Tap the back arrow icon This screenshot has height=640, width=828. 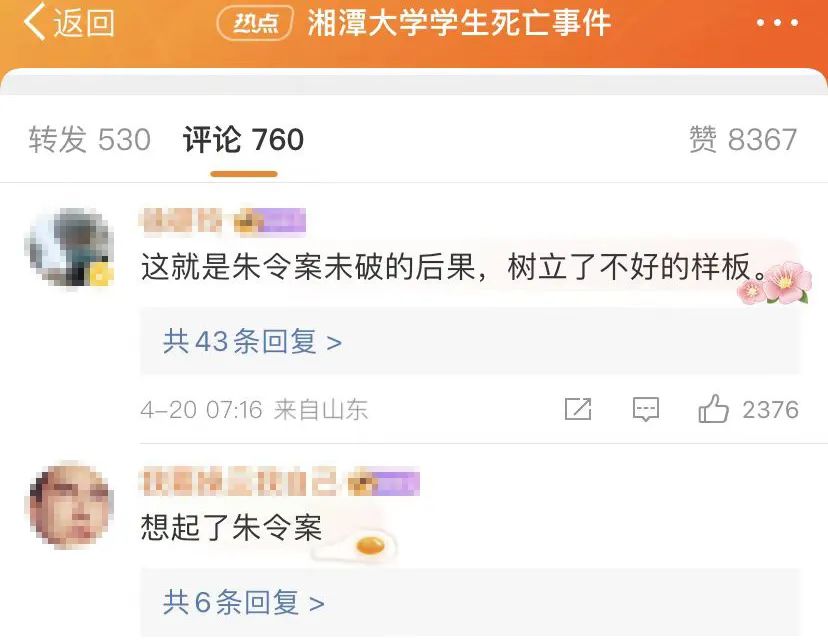(34, 23)
